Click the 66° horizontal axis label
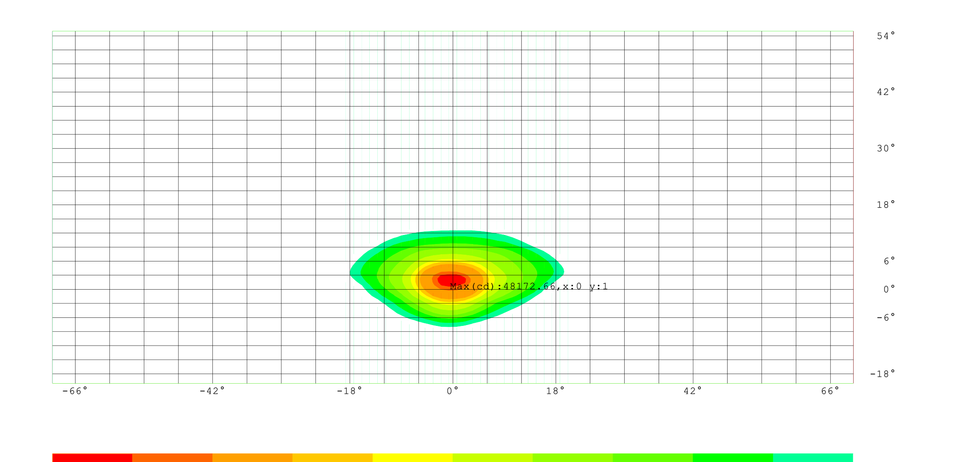 point(830,391)
